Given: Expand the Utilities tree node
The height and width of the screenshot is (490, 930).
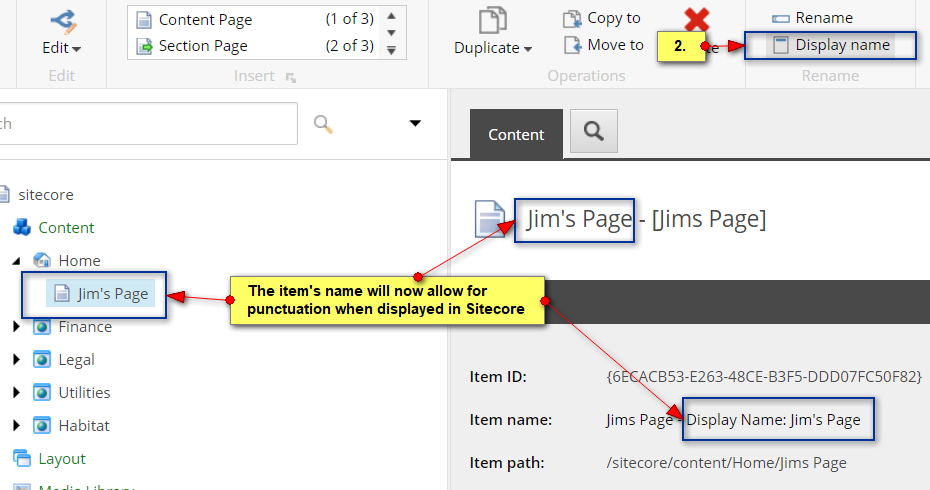Looking at the screenshot, I should pos(17,393).
